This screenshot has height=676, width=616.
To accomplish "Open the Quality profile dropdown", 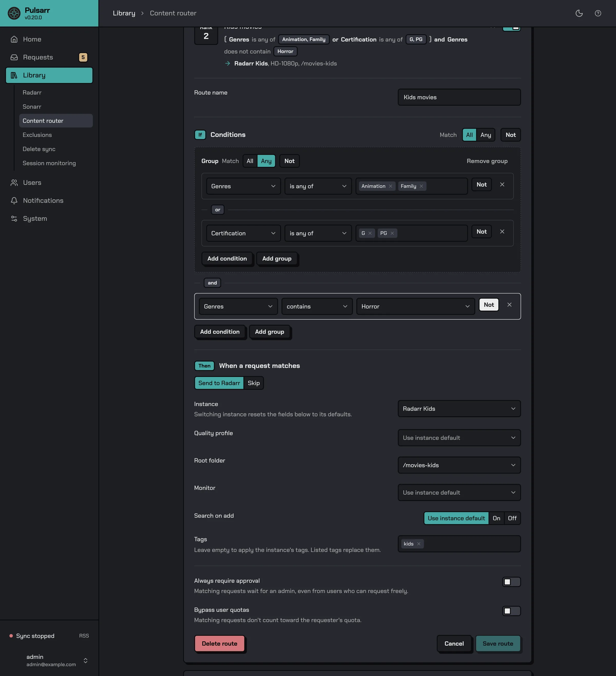I will [x=459, y=437].
